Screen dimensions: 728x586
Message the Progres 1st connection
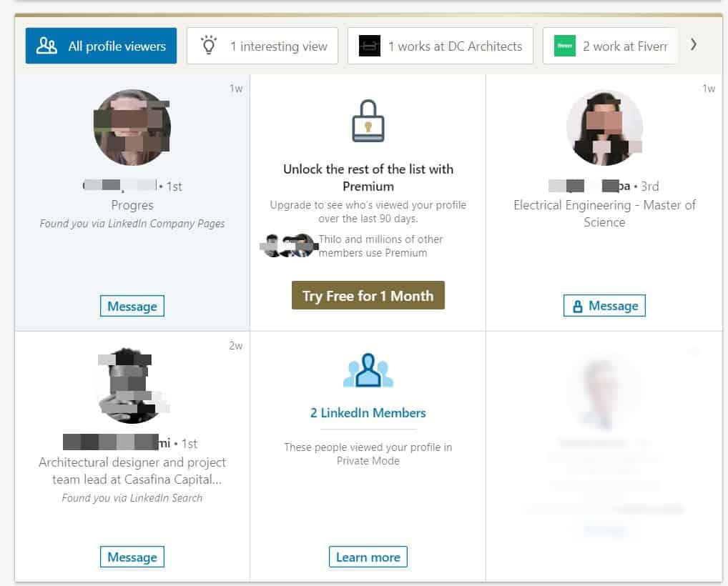tap(132, 307)
